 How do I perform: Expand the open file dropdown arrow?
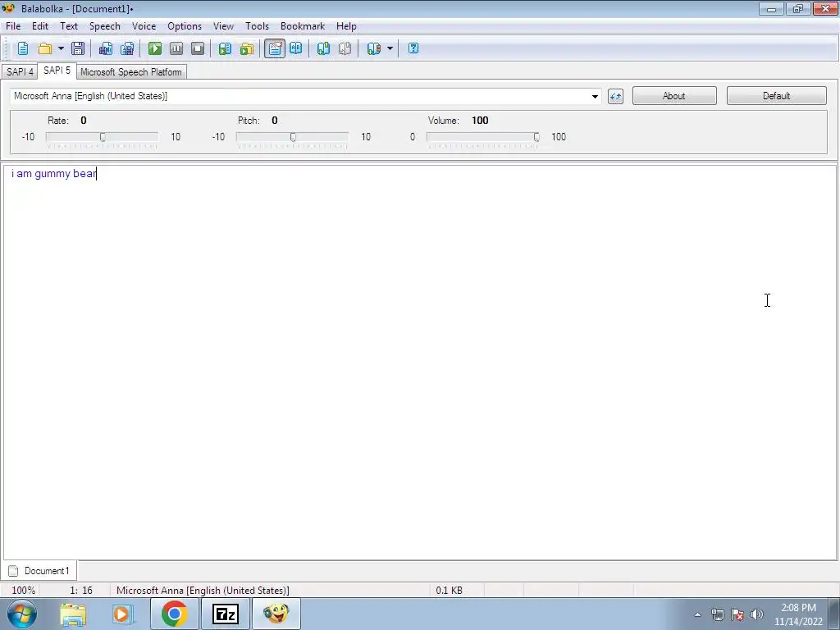pos(61,48)
